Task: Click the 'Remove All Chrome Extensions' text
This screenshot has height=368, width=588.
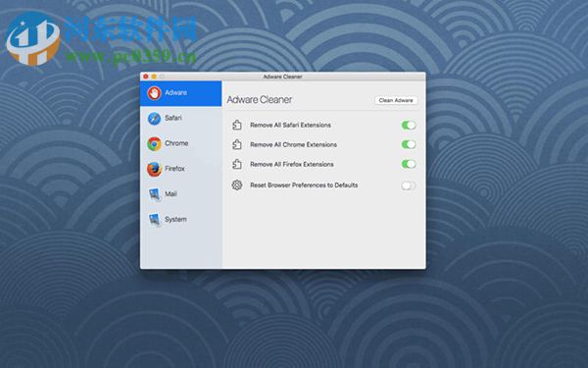Action: (294, 144)
